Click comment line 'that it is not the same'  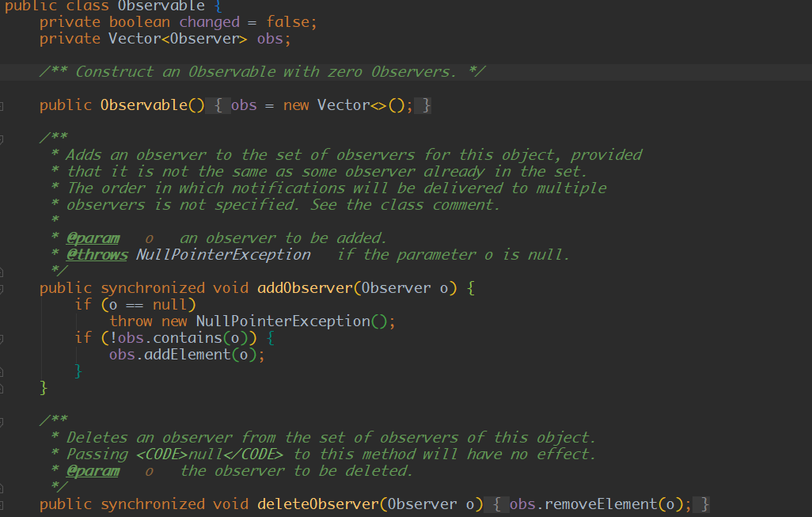(x=326, y=172)
